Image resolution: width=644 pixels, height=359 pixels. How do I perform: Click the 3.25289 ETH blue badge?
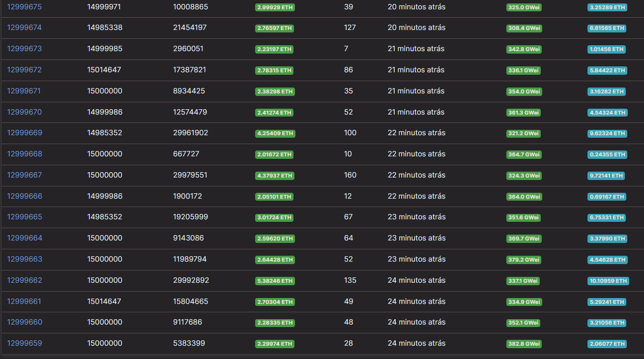click(x=607, y=7)
